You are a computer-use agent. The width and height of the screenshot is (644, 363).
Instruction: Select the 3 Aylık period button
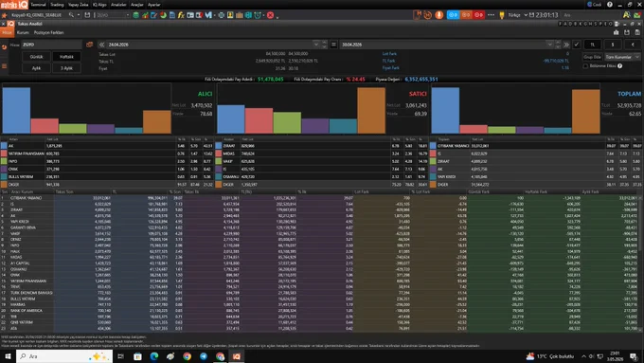coord(66,68)
